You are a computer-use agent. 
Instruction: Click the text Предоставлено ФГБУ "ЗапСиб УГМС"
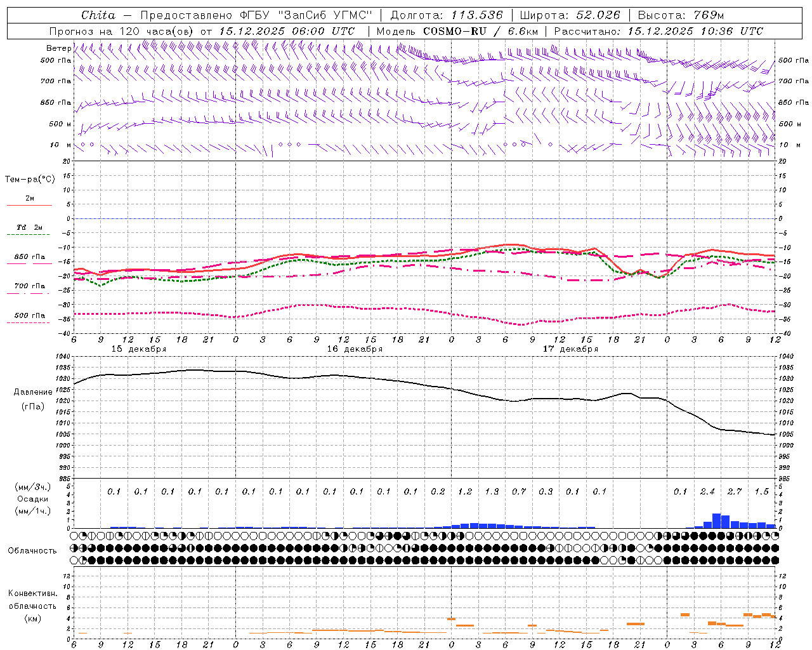(x=256, y=15)
